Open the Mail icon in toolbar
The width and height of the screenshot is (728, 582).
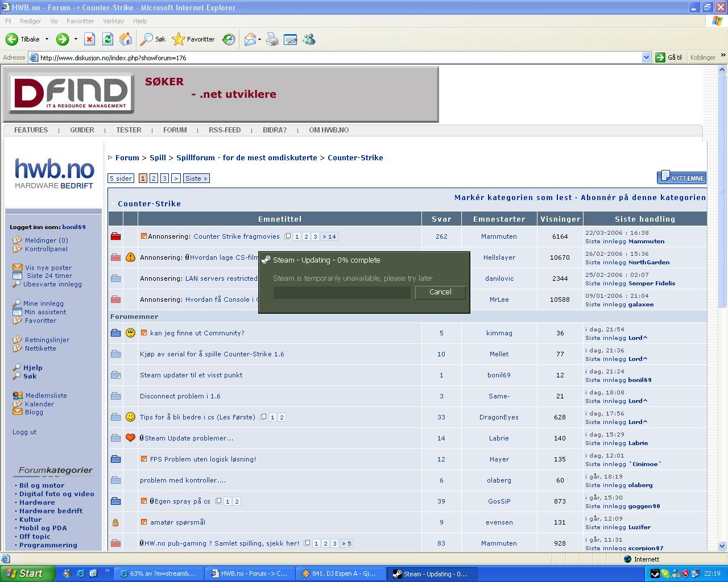tap(250, 39)
